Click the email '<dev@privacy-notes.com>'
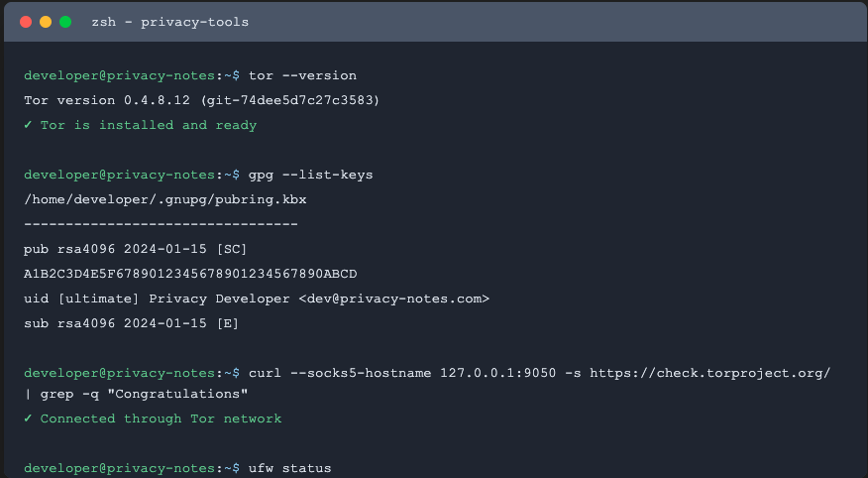This screenshot has width=868, height=478. tap(394, 299)
